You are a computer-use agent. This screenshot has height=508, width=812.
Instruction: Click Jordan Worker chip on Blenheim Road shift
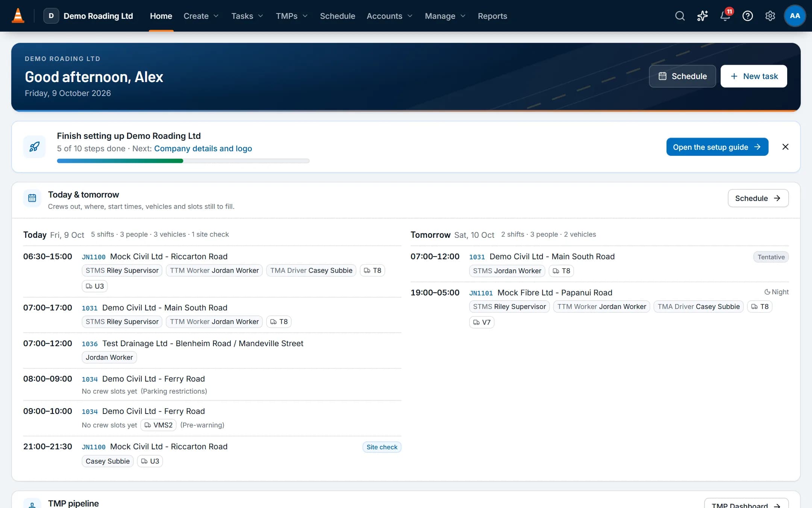[109, 357]
